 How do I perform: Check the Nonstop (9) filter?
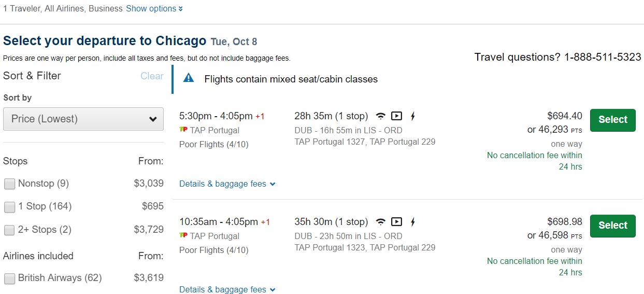10,184
